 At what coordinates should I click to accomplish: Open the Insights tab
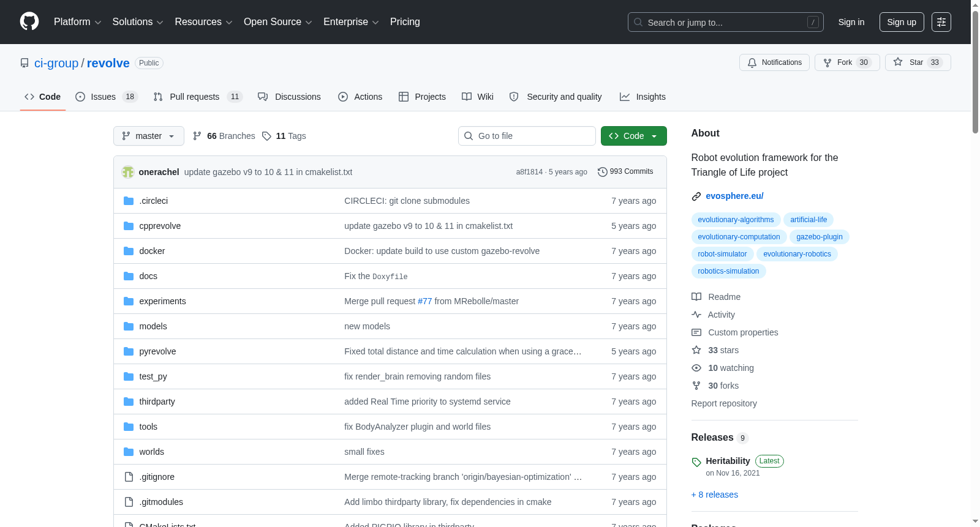click(x=643, y=97)
